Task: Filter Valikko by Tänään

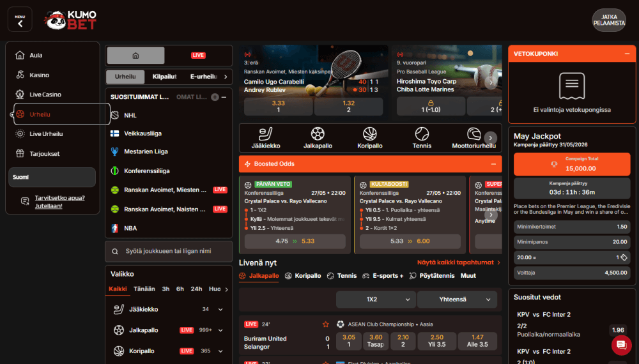Action: point(144,289)
